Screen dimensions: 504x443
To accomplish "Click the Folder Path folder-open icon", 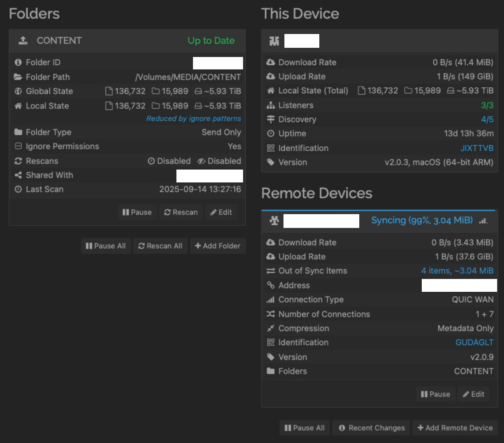I will [x=18, y=77].
